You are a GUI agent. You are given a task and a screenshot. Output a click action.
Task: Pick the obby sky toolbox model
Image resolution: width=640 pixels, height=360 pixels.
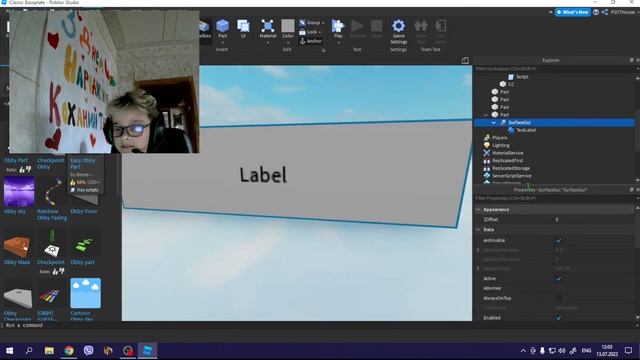(x=19, y=192)
